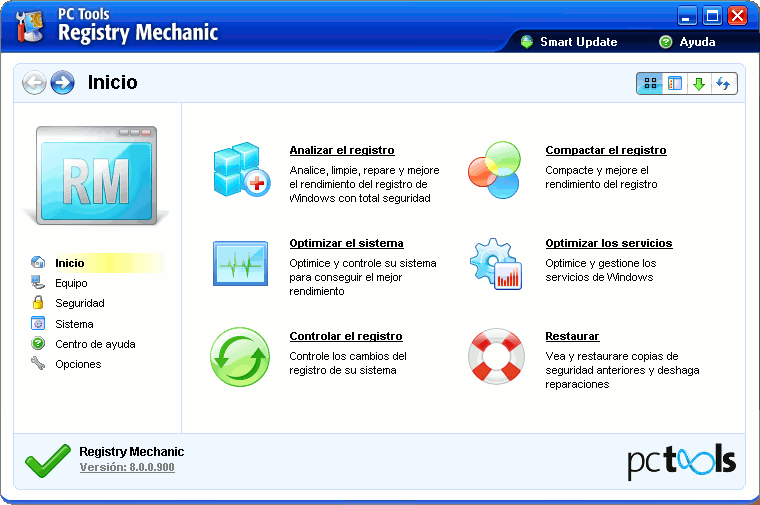
Task: Open the Optimizar los servicios link
Action: (x=609, y=243)
